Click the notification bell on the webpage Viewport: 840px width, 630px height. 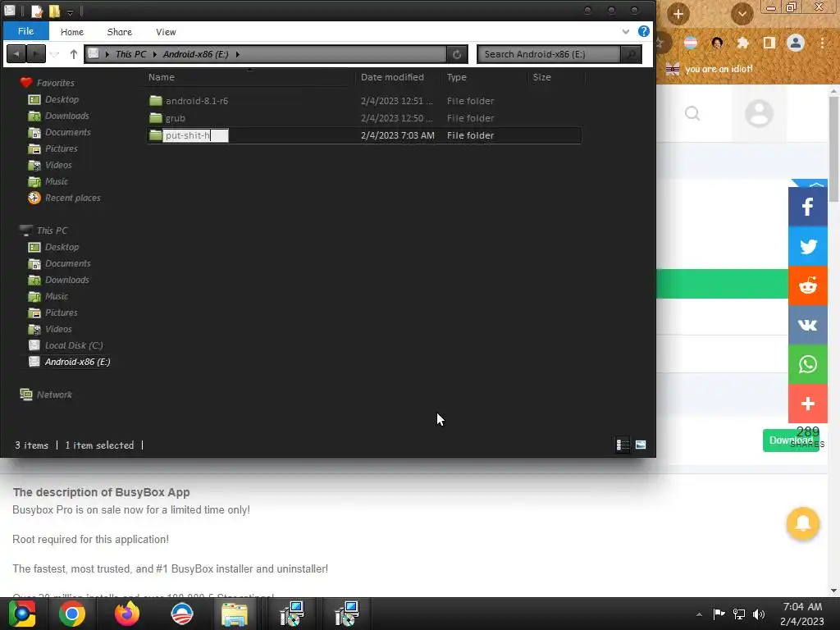coord(802,523)
